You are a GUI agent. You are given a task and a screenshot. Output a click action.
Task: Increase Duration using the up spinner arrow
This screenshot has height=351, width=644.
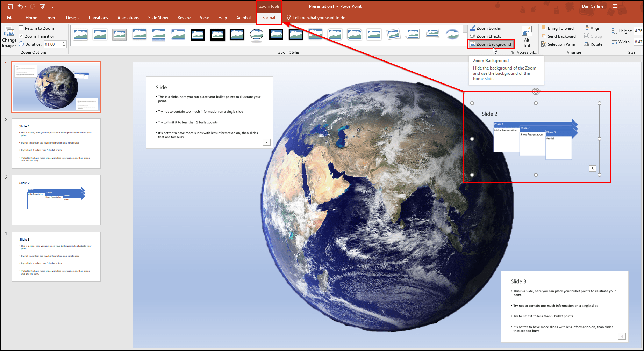[64, 42]
